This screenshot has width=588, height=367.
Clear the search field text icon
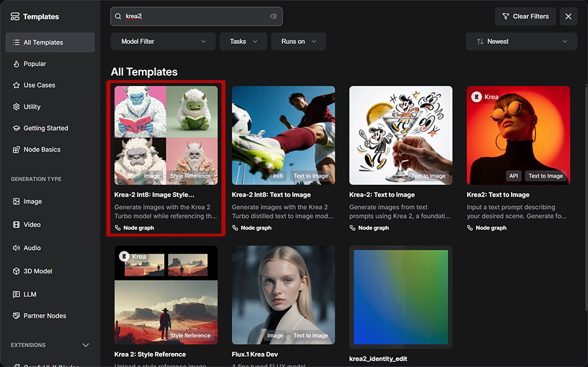(x=274, y=17)
